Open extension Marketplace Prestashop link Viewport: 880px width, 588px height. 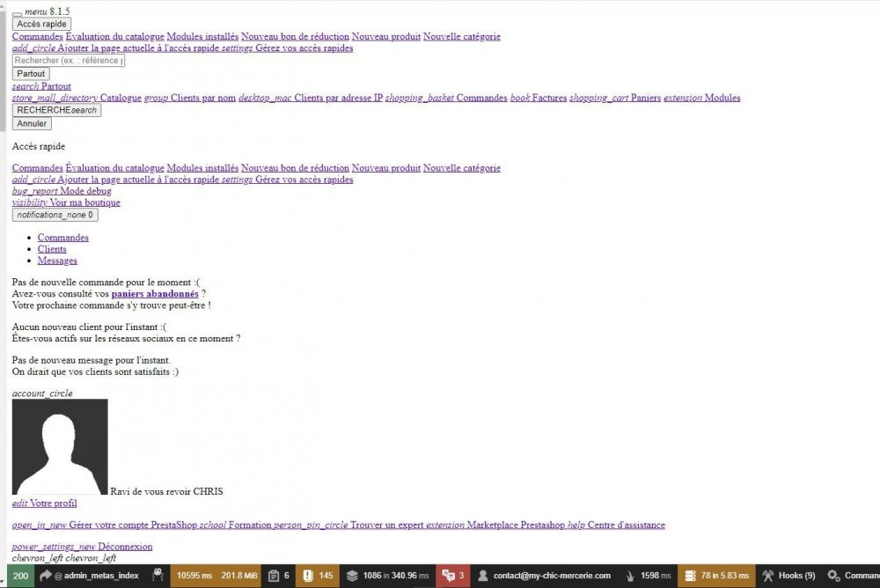(x=495, y=526)
